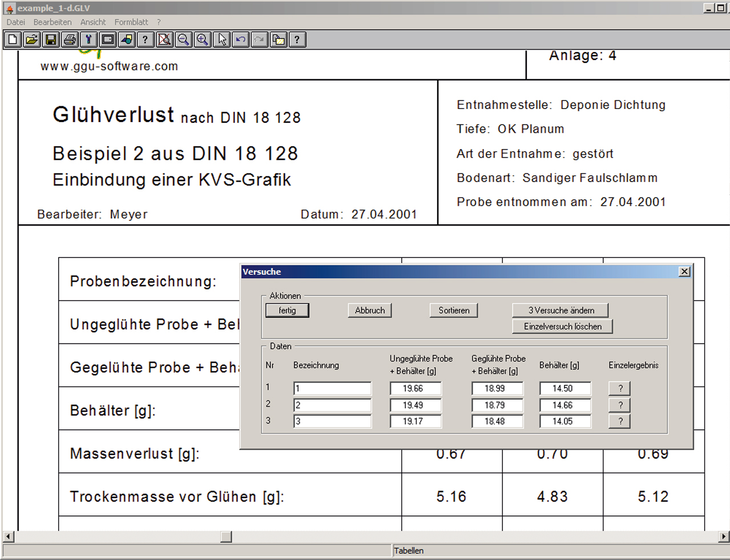This screenshot has width=730, height=560.
Task: Show Einzelergebnis for test row 3
Action: [x=620, y=421]
